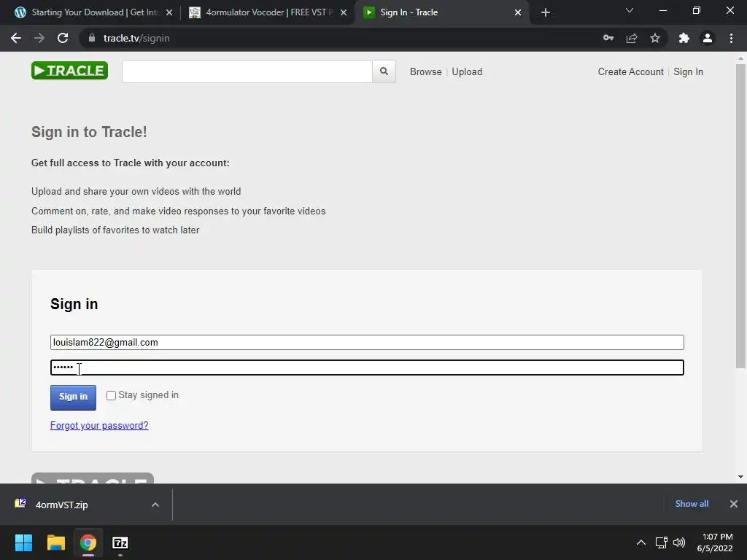Click the search magnifier button

tap(384, 71)
